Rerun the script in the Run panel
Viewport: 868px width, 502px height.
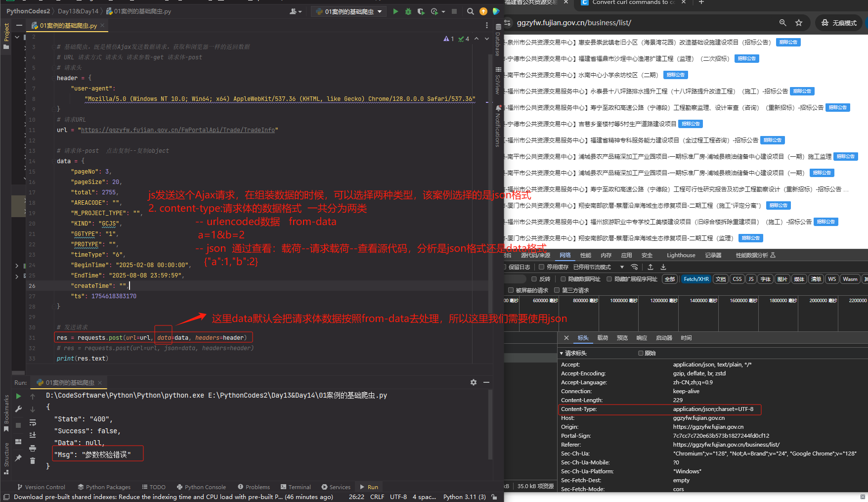[x=18, y=396]
